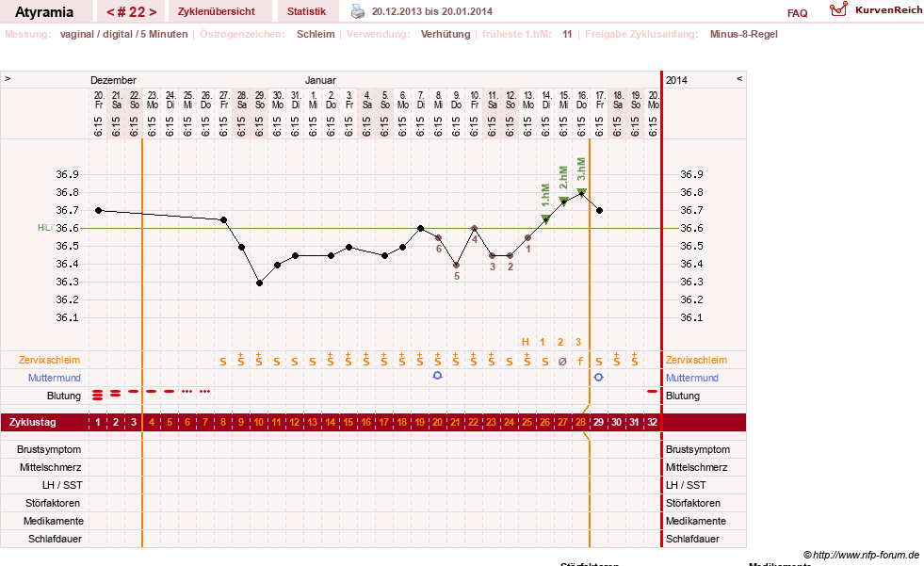Open the KurvenReich crown logo
Viewport: 924px width, 566px height.
tap(838, 9)
